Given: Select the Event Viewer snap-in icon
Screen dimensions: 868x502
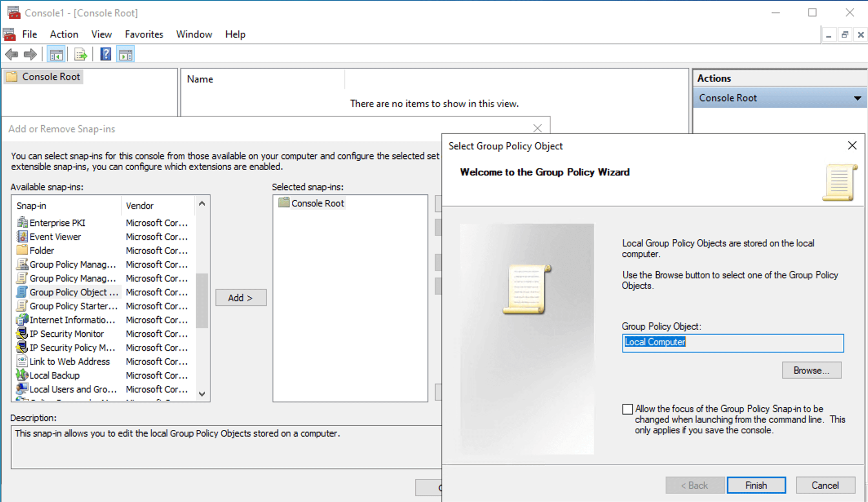Looking at the screenshot, I should 22,237.
